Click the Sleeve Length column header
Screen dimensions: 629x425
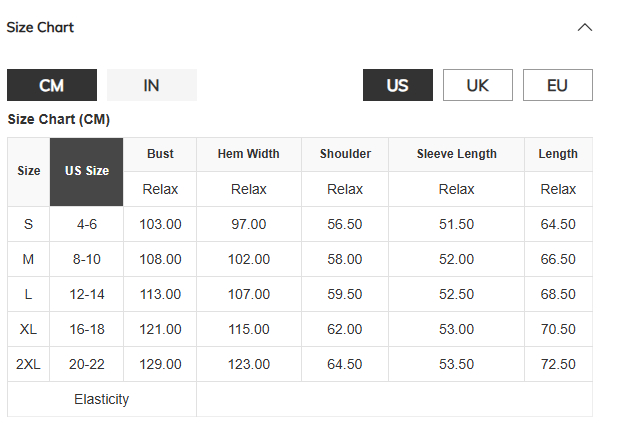point(456,154)
